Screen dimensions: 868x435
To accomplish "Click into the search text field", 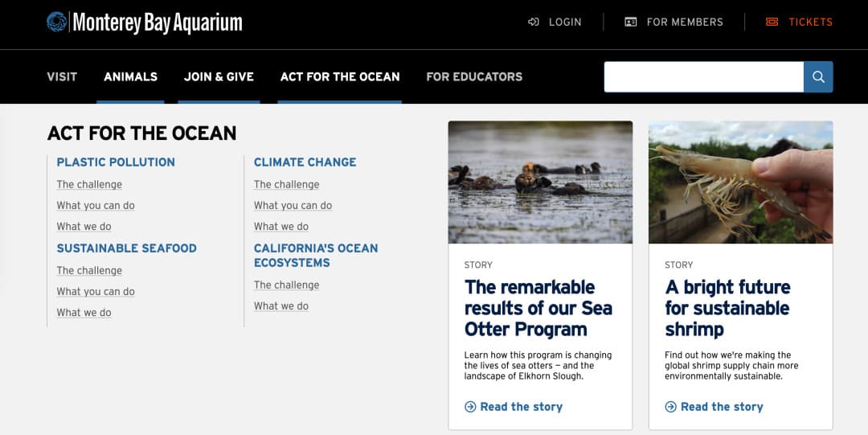I will click(x=703, y=76).
